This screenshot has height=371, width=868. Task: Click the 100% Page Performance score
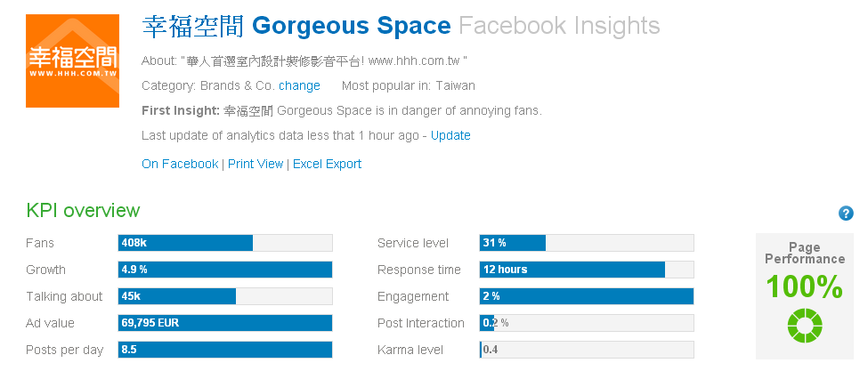click(805, 286)
